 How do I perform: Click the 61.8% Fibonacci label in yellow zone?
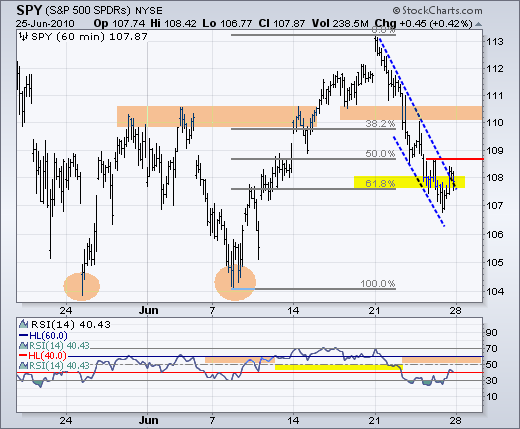pyautogui.click(x=380, y=183)
